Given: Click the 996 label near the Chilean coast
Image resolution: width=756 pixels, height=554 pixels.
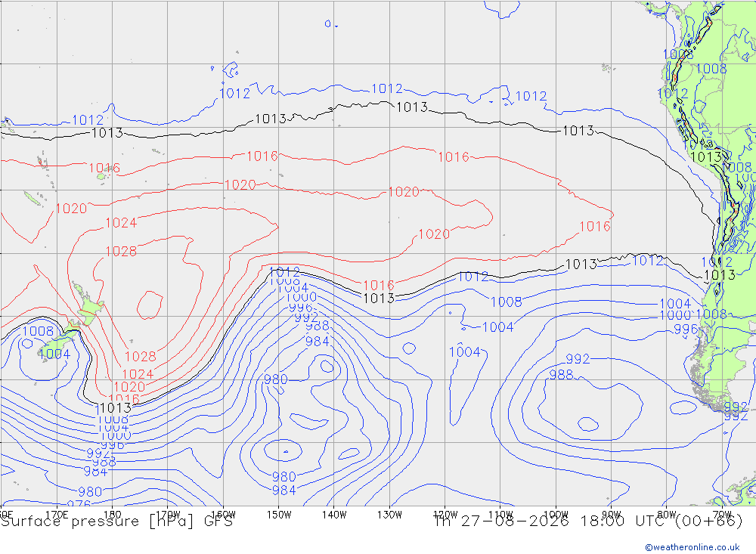Looking at the screenshot, I should click(686, 330).
